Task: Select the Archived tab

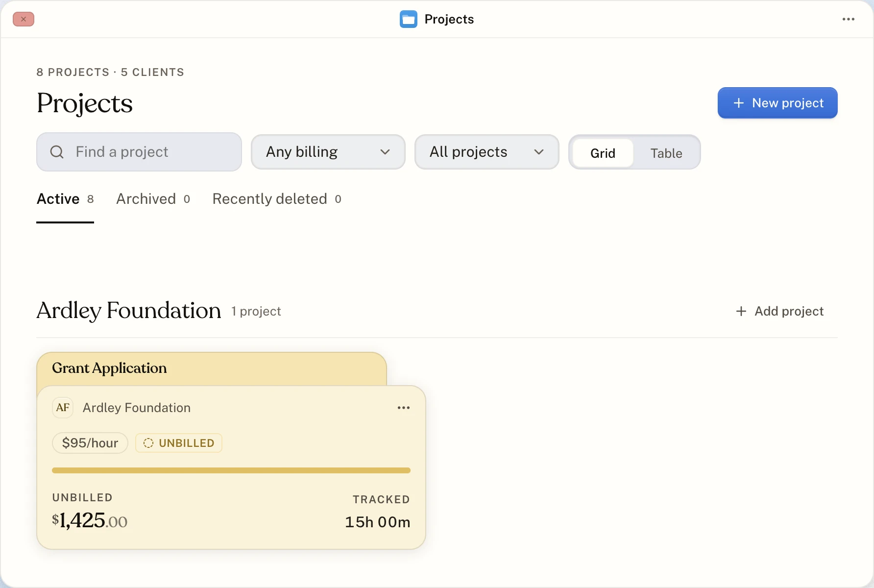Action: 153,199
